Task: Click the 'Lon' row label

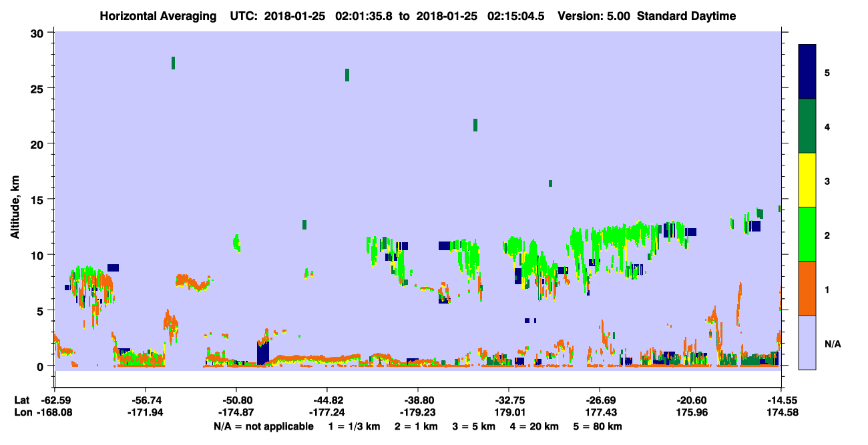Action: 23,413
